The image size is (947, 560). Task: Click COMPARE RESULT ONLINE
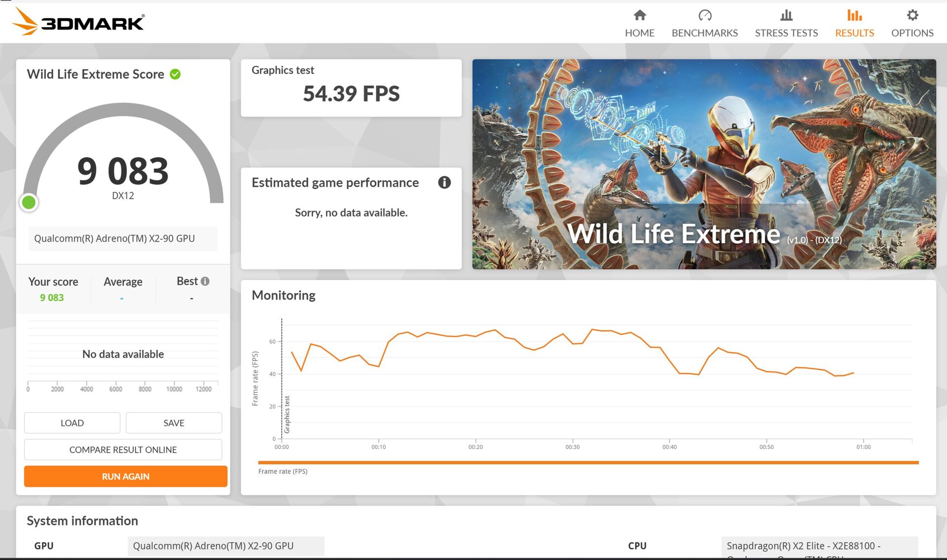(x=123, y=450)
